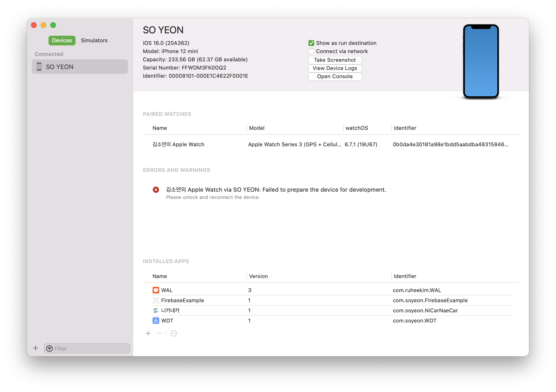556x392 pixels.
Task: Remove app with the minus icon below apps
Action: 159,333
